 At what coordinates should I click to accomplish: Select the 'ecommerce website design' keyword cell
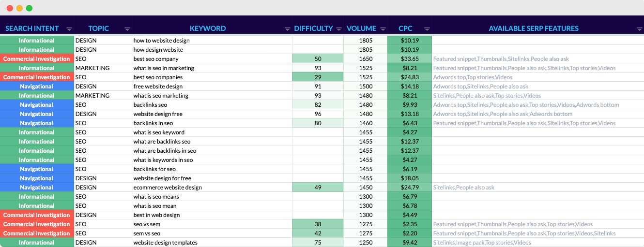[x=212, y=188]
